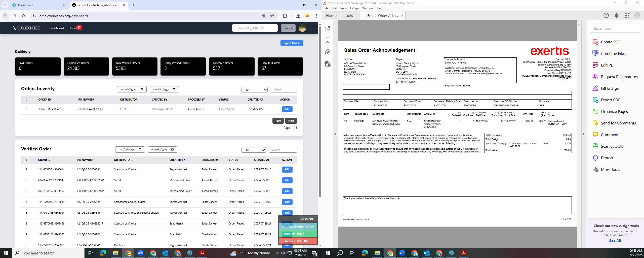The image size is (644, 258).
Task: Switch to Acrobat Tools tab
Action: pos(348,15)
